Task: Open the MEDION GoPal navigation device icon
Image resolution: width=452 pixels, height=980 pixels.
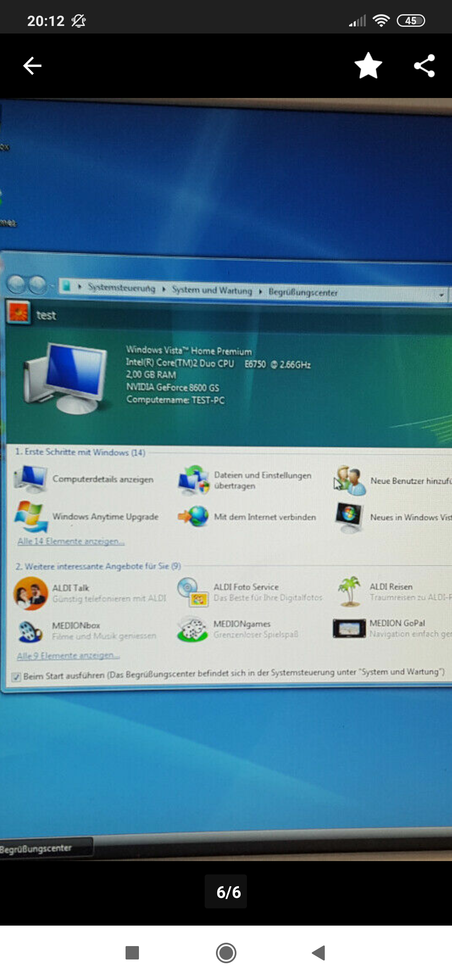Action: click(349, 629)
